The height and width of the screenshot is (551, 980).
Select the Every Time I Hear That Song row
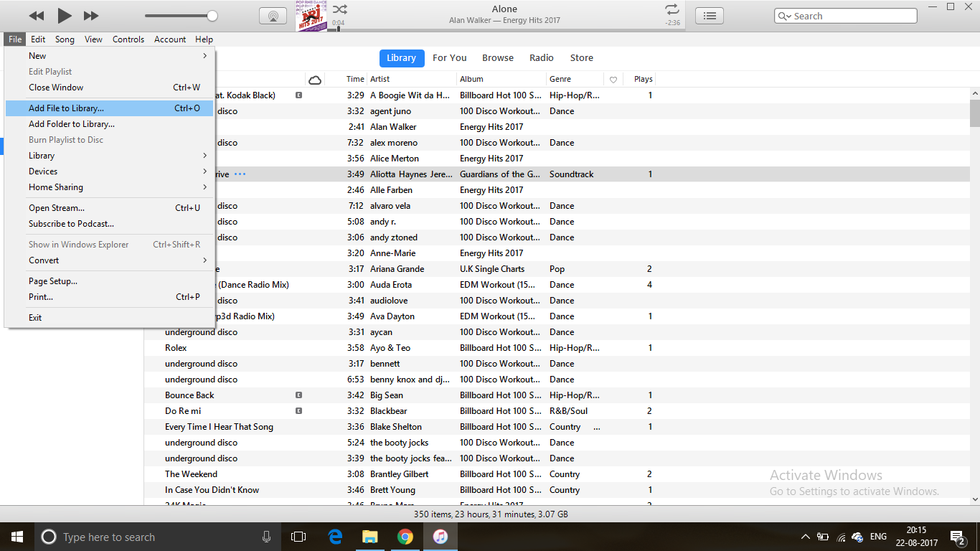pos(557,427)
